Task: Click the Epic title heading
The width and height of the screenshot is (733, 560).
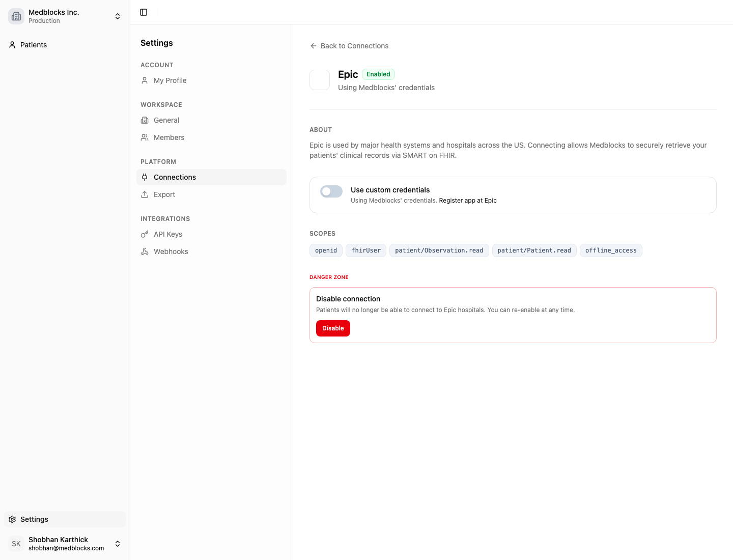Action: (348, 74)
